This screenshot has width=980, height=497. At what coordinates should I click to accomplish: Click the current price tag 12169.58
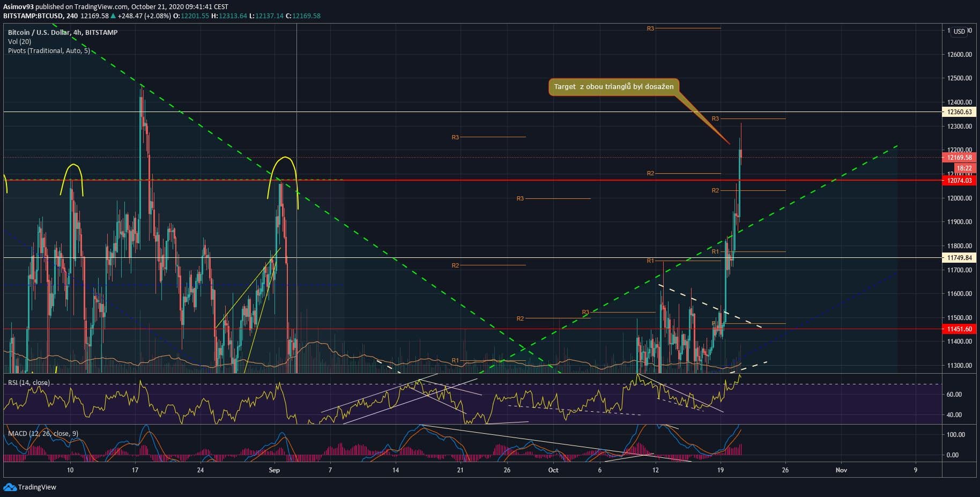[x=959, y=158]
